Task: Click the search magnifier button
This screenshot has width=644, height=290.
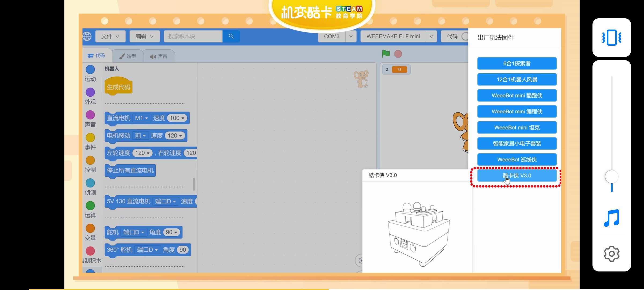Action: click(231, 36)
